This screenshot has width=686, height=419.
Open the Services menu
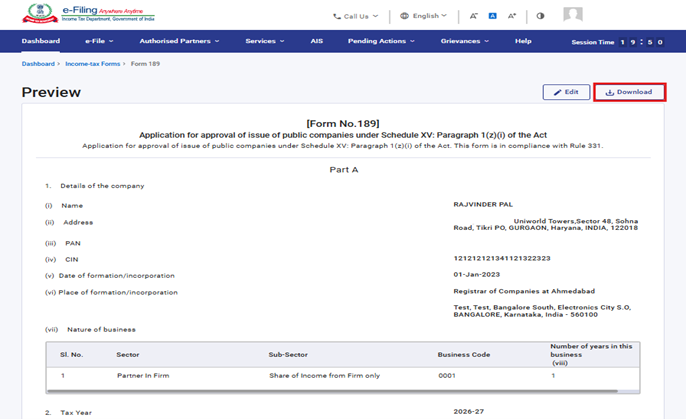(263, 41)
